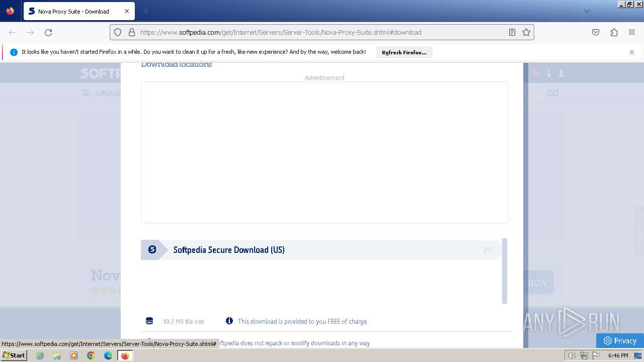Open a new tab with the plus button

click(145, 11)
